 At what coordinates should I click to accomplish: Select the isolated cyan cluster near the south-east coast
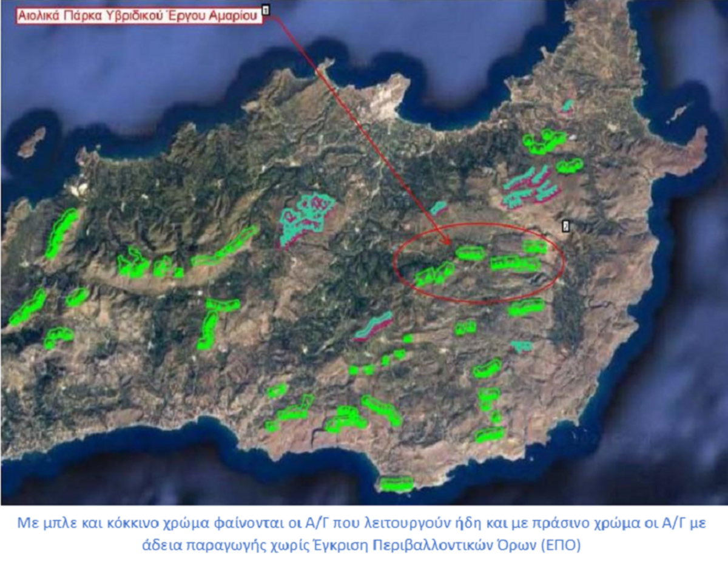pyautogui.click(x=521, y=347)
